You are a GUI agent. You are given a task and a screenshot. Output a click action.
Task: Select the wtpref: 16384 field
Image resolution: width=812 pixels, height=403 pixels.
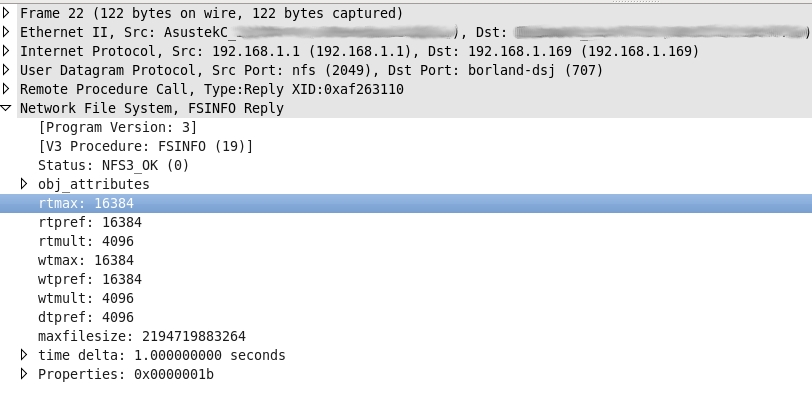point(90,279)
